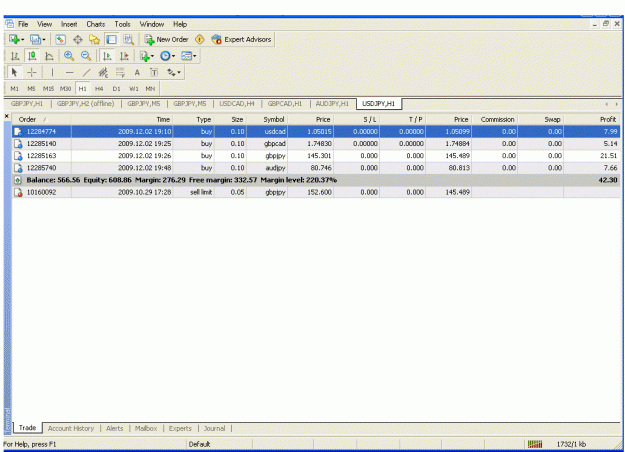This screenshot has width=625, height=452.
Task: Click the balance row icon
Action: point(18,180)
